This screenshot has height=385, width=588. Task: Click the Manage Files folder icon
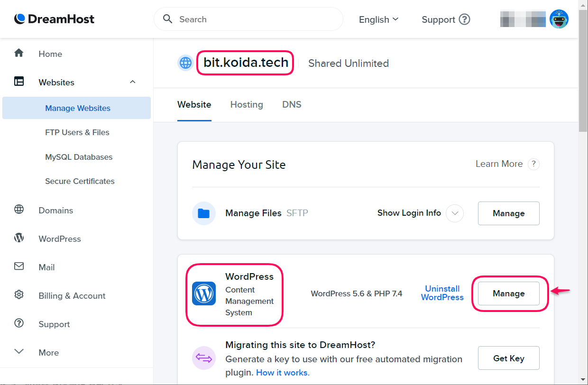point(204,213)
